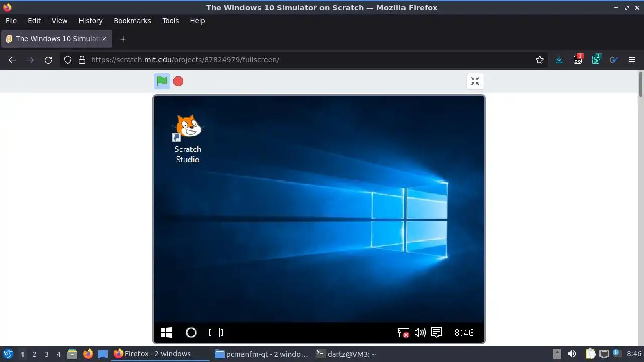Open the clipboard manager tray icon
The image size is (644, 362).
coord(590,354)
